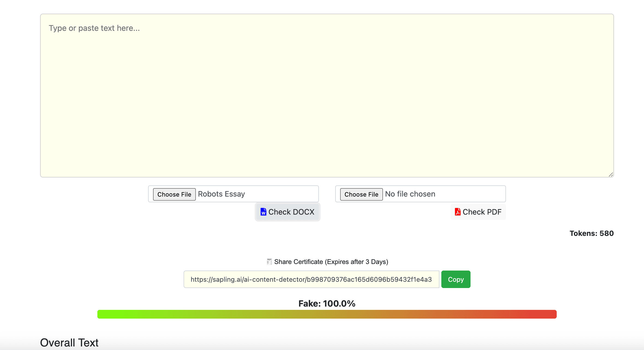Viewport: 644px width, 350px height.
Task: Copy the share certificate link
Action: tap(456, 279)
